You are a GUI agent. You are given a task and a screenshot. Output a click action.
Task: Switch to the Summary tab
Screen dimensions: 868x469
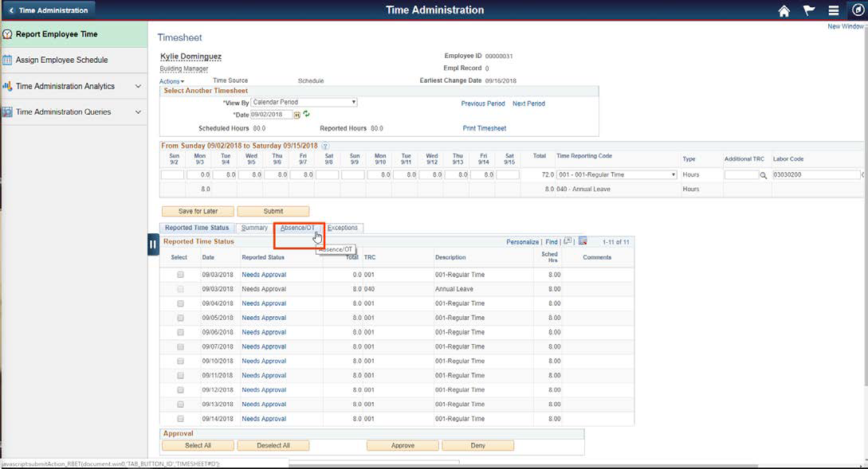click(254, 227)
